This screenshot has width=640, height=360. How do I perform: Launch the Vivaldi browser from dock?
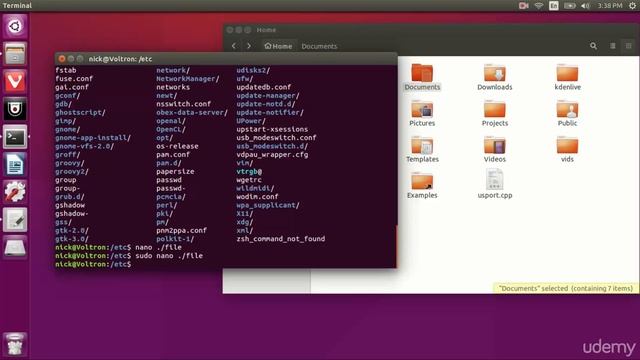click(15, 81)
